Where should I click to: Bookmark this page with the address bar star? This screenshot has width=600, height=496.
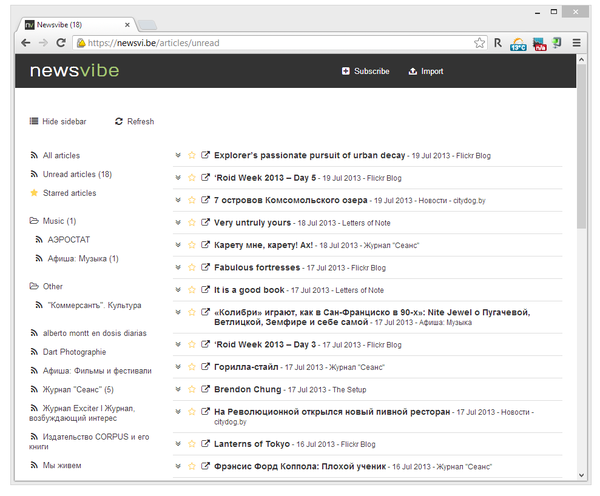(x=479, y=43)
